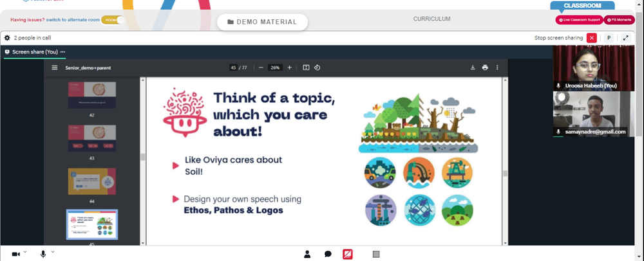Open microphone device options dropdown arrow
This screenshot has width=644, height=261.
coord(53,252)
